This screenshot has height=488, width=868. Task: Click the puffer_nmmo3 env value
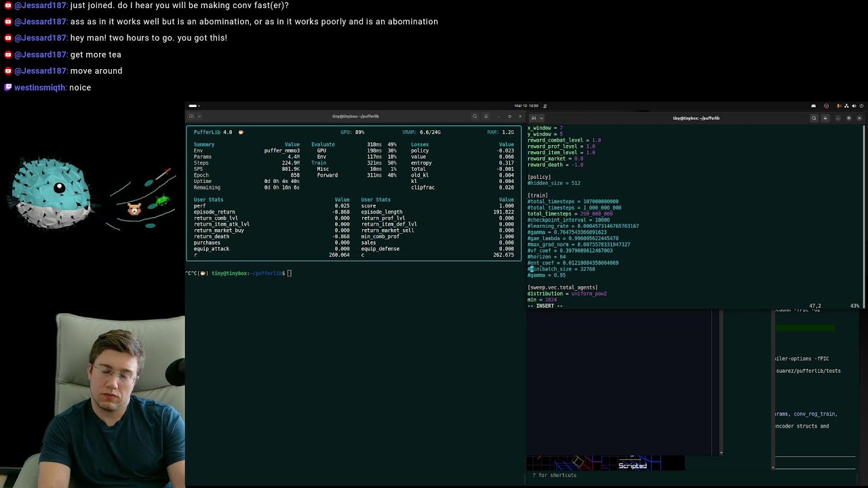(281, 150)
